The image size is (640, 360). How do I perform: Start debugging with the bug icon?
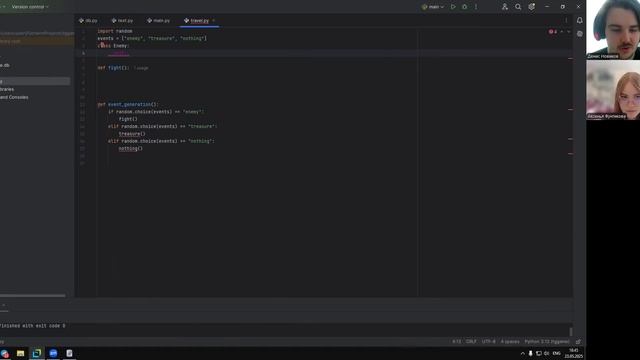(x=464, y=7)
